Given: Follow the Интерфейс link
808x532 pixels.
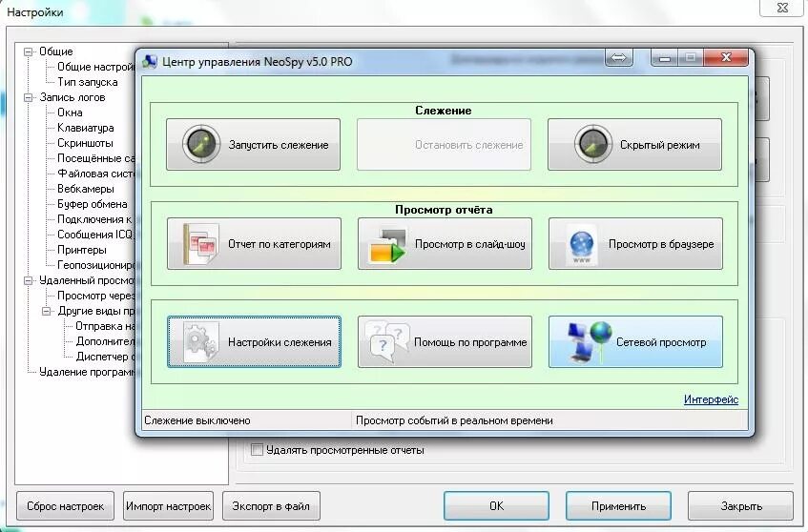Looking at the screenshot, I should (711, 399).
